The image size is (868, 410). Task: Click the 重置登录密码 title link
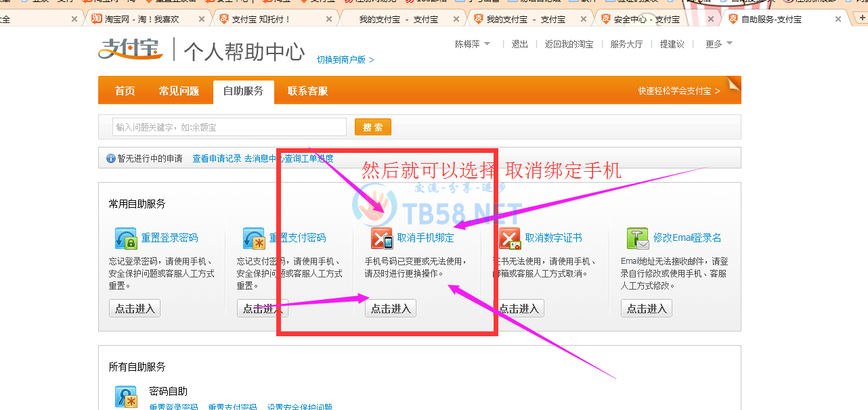click(170, 238)
